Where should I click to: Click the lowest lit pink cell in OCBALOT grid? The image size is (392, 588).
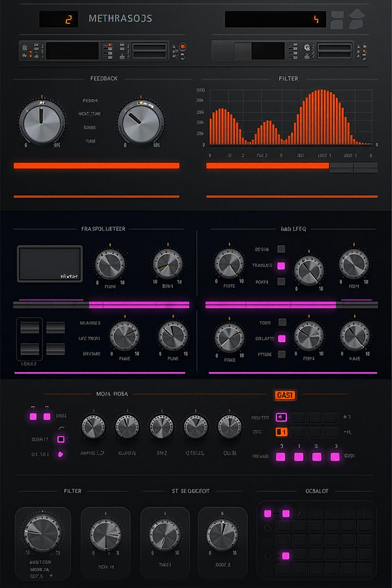[286, 556]
